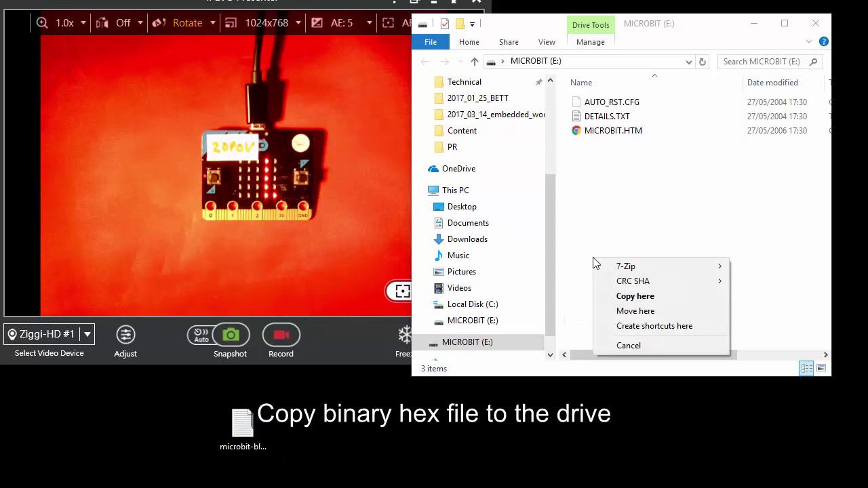Screen dimensions: 868x488
Task: Refresh the MICROBIT (E:) folder
Action: [703, 62]
